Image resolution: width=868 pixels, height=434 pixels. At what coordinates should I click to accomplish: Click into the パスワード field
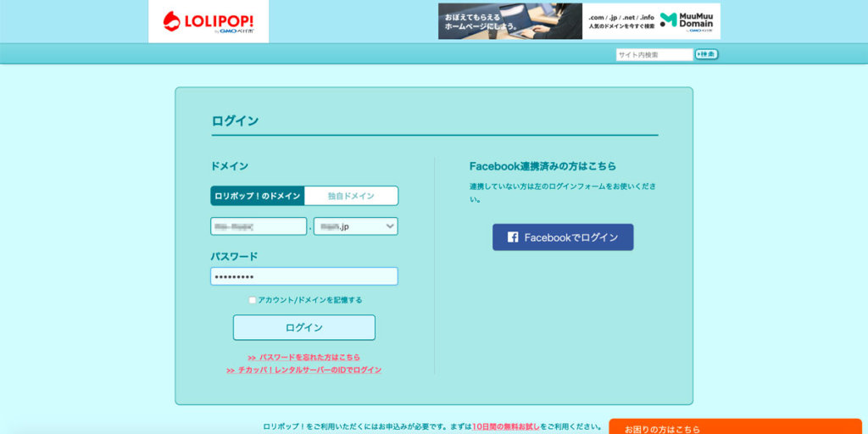[x=303, y=276]
